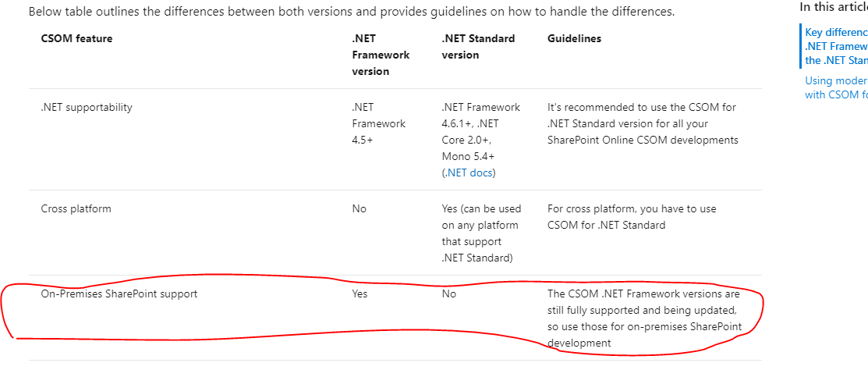Click "No" in the Cross platform row
Screen dimensions: 868x370
(359, 209)
